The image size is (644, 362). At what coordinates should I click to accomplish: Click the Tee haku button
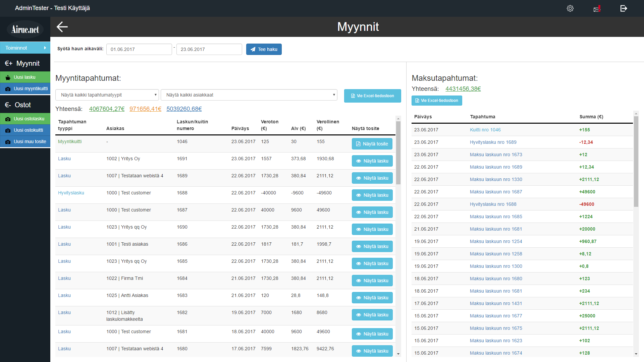264,49
